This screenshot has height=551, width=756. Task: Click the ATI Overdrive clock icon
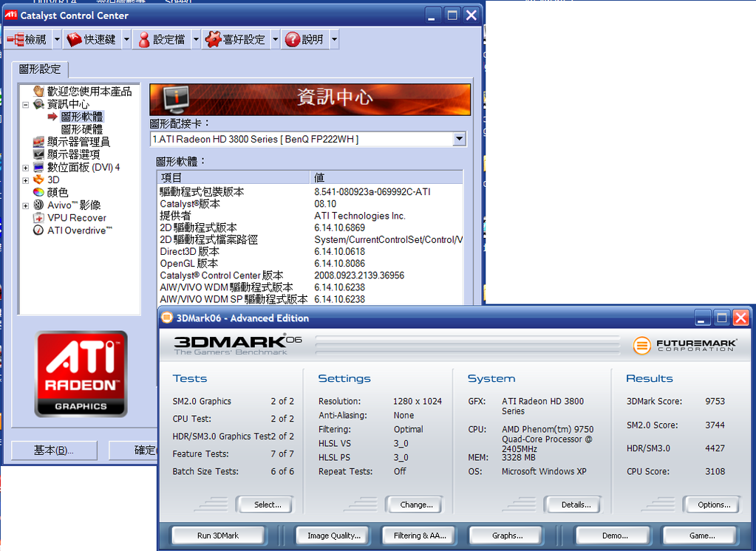pyautogui.click(x=39, y=230)
